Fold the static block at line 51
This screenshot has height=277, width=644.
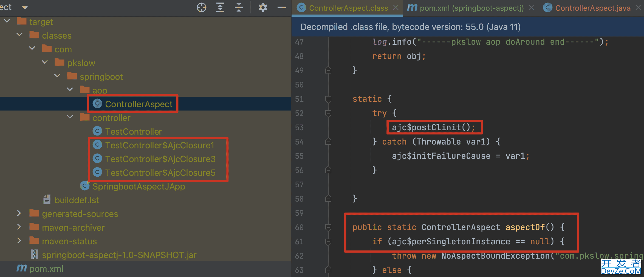click(328, 99)
